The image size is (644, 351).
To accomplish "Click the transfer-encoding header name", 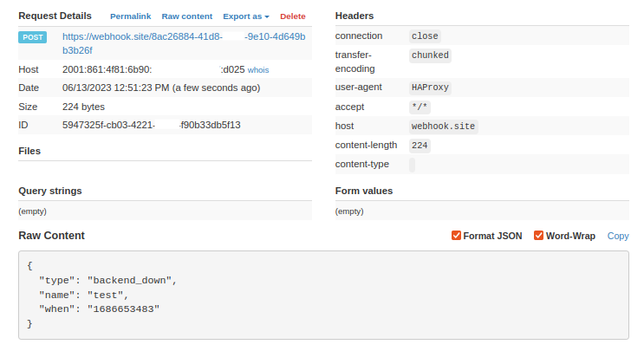I will pyautogui.click(x=355, y=62).
